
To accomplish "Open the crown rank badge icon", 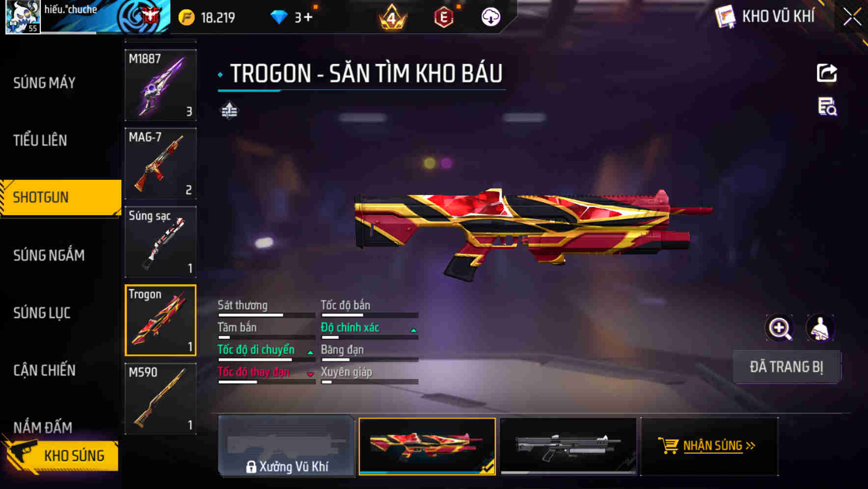I will pyautogui.click(x=392, y=17).
